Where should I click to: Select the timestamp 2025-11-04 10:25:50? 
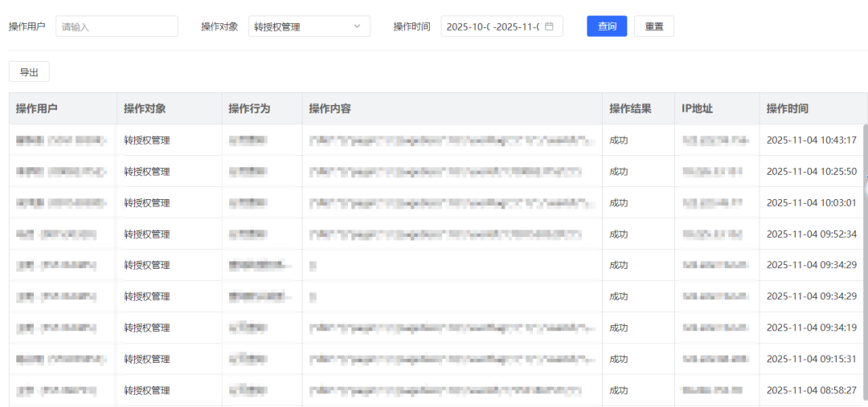pos(812,172)
